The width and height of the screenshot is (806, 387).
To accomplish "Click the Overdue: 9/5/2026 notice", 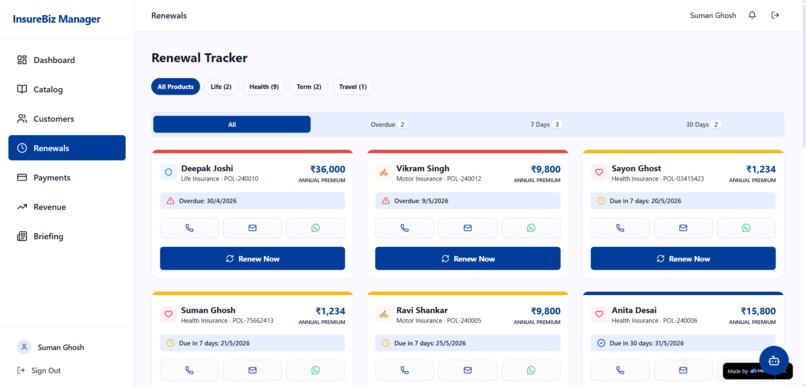I will tap(468, 201).
